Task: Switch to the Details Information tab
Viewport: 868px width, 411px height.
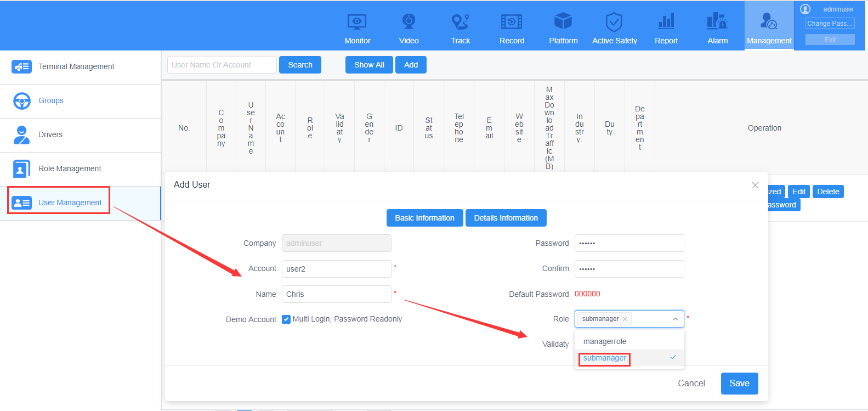Action: 506,218
